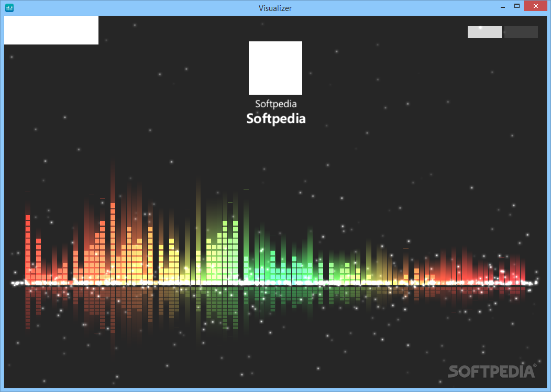Click the dark gray button at top right
This screenshot has width=551, height=392.
tap(521, 32)
